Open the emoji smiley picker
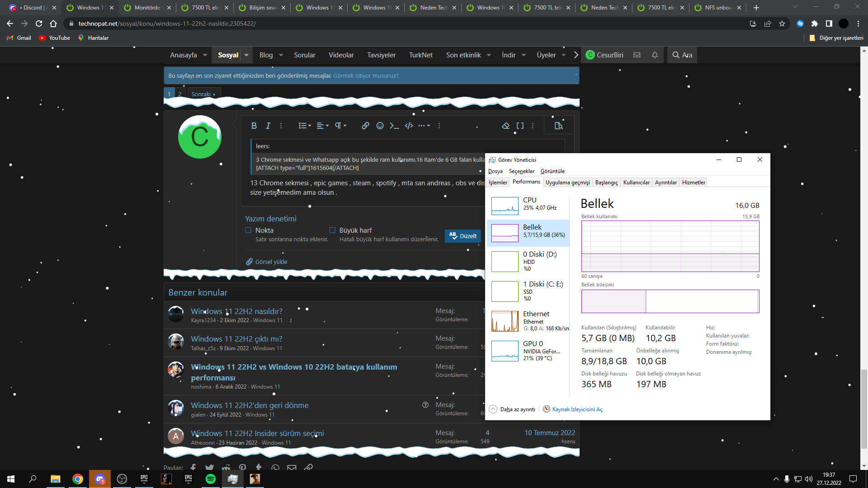 pos(380,126)
